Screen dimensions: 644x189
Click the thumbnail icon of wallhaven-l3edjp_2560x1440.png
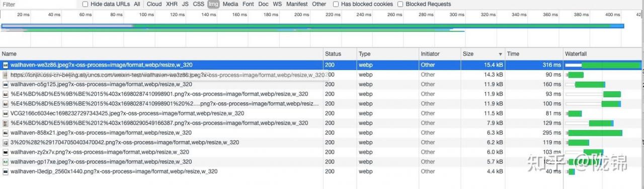[6, 171]
